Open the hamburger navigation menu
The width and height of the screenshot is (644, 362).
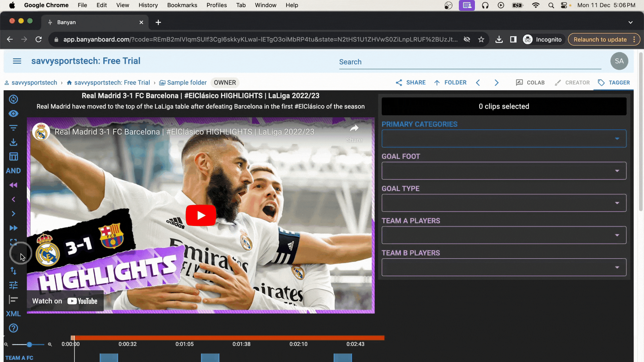pos(17,61)
